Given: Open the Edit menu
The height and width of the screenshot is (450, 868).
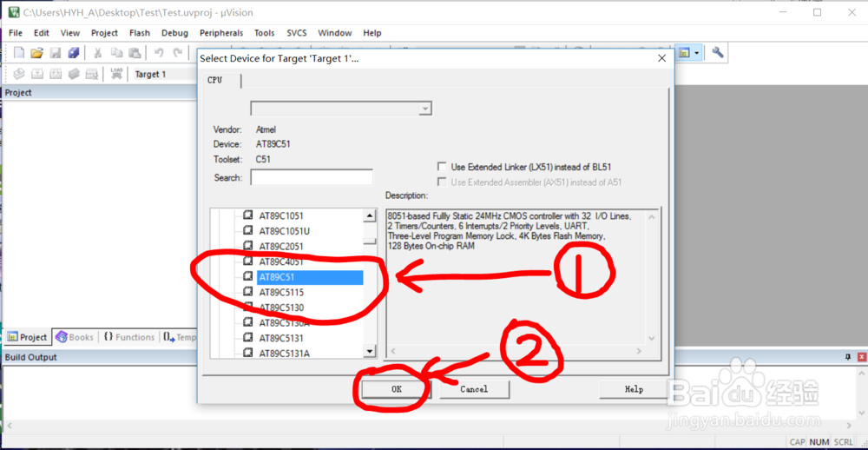Looking at the screenshot, I should tap(42, 33).
